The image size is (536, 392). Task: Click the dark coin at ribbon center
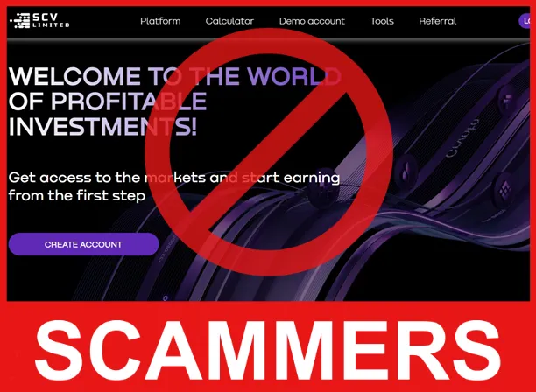(324, 187)
